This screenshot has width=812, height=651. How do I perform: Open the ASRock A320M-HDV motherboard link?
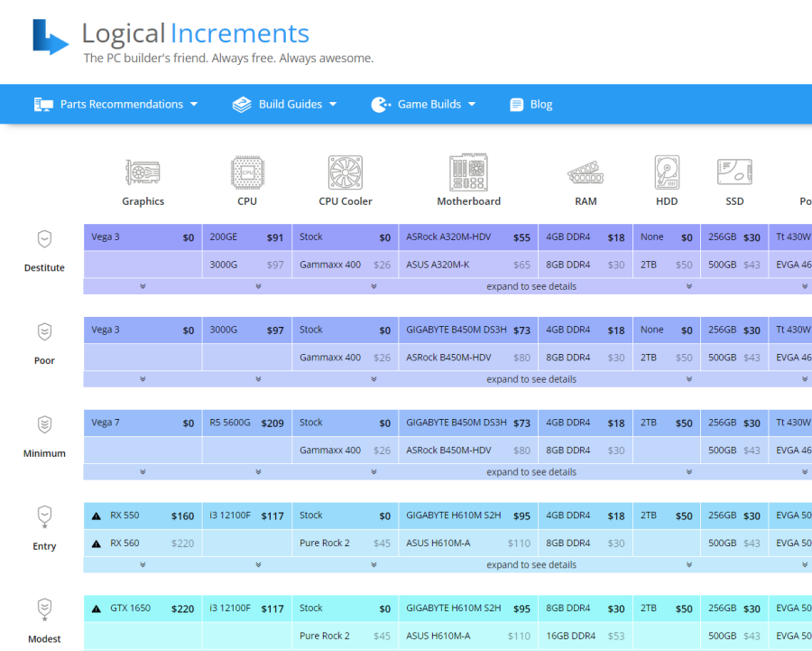pos(468,237)
